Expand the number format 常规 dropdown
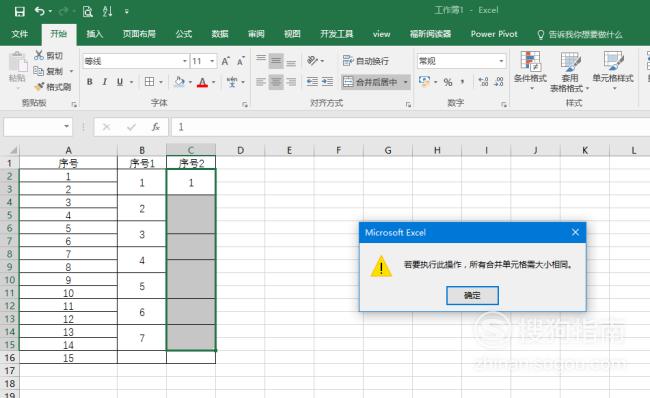Viewport: 650px width, 398px height. click(501, 61)
